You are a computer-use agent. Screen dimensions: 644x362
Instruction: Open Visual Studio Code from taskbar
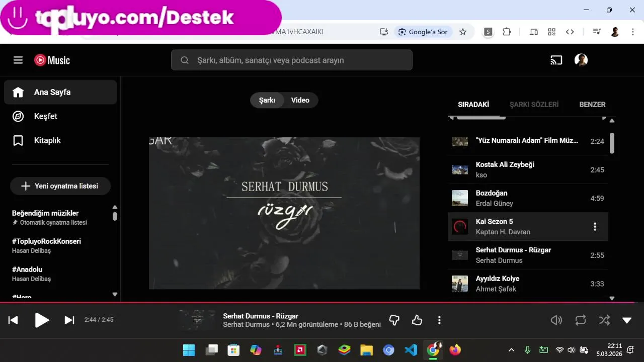coord(411,350)
